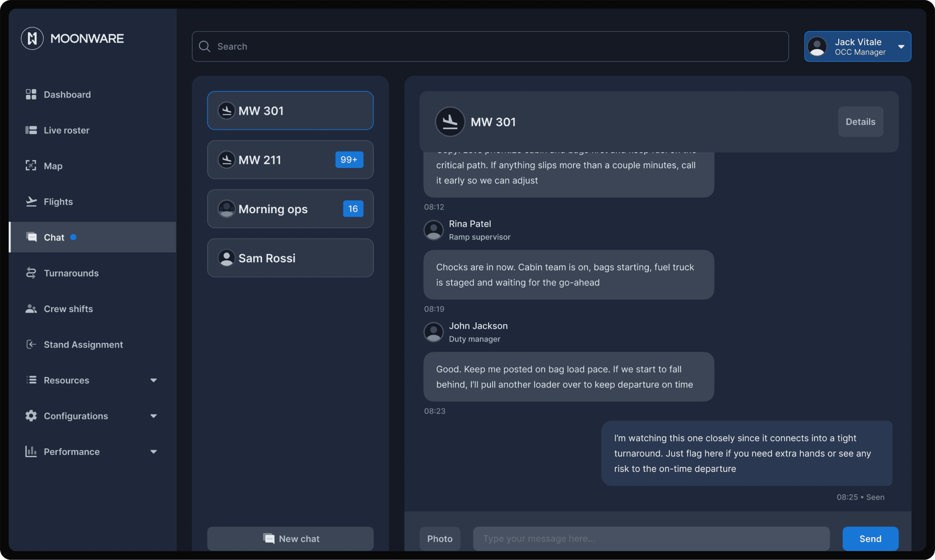Click the Dashboard grid icon

pos(31,94)
